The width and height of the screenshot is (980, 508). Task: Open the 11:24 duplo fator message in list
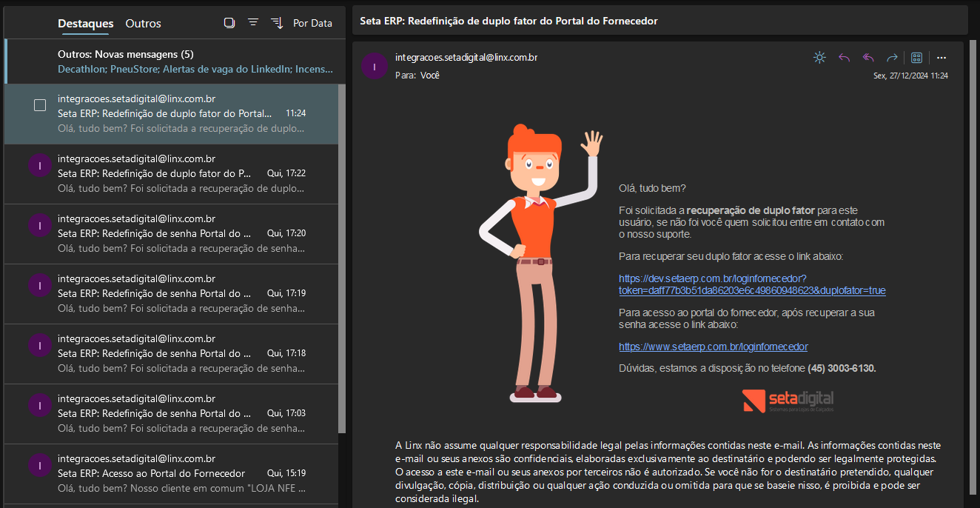172,114
